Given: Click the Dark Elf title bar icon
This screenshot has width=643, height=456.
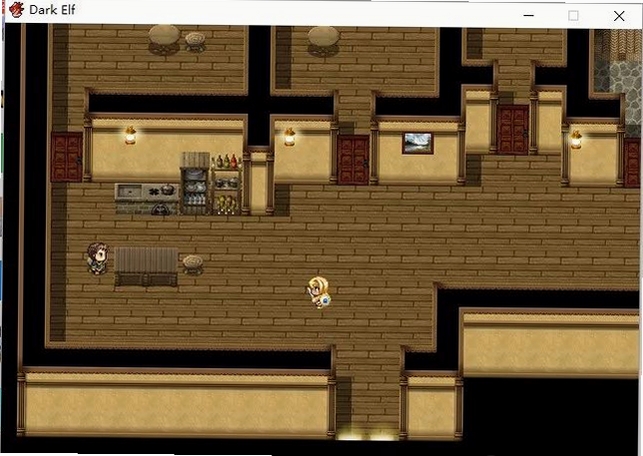Looking at the screenshot, I should (x=17, y=9).
